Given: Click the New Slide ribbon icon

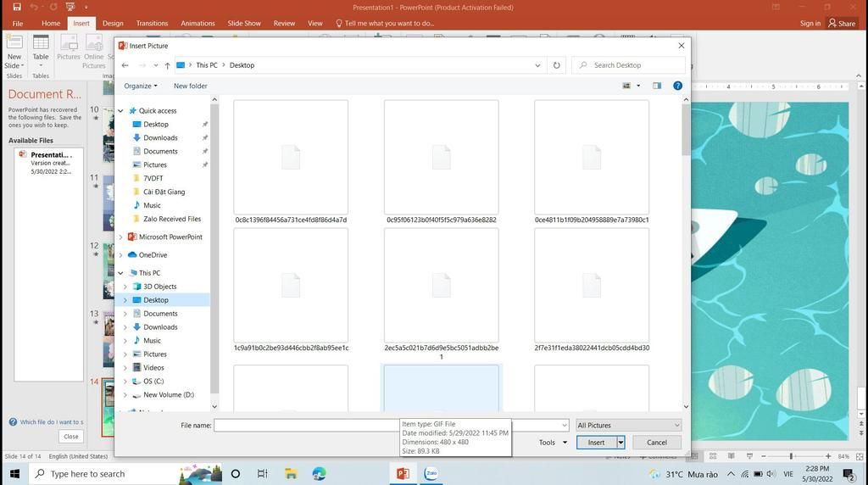Looking at the screenshot, I should click(x=14, y=43).
